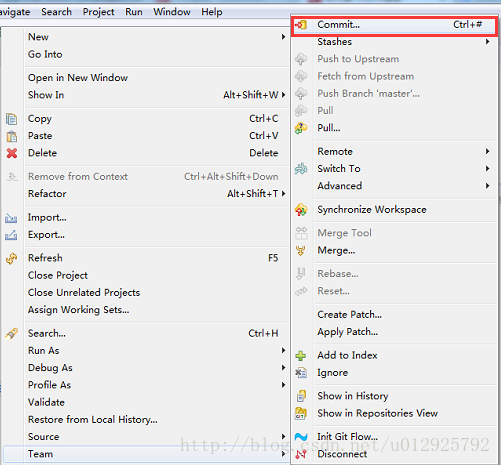Open the Source submenu entry
Screen dimensions: 501x465
pos(44,437)
